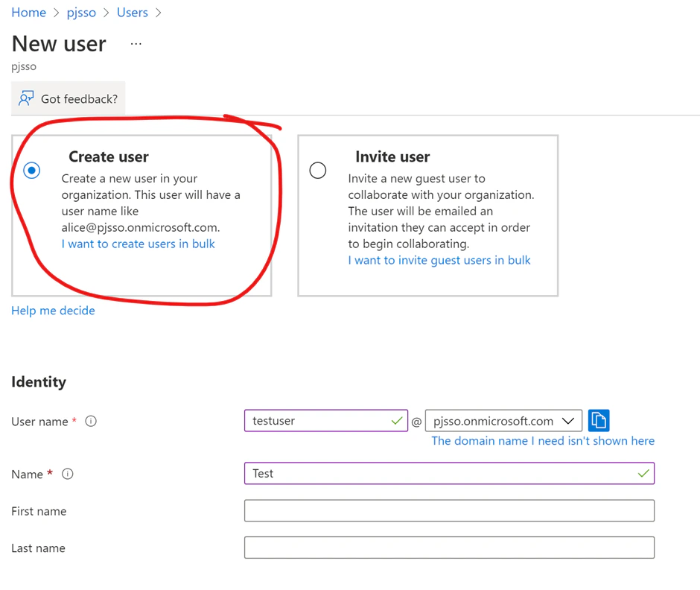Select the Invite user option
Viewport: 700px width, 590px height.
click(x=318, y=171)
